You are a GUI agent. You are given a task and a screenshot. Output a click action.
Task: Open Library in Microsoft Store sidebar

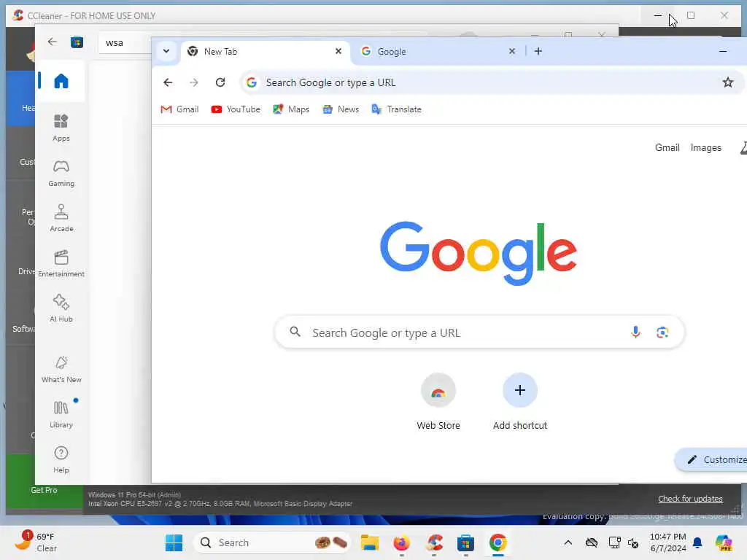coord(61,415)
